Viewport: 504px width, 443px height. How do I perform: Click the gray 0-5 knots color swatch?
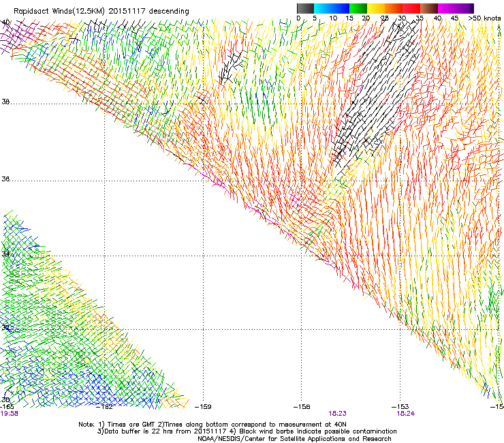[x=305, y=8]
